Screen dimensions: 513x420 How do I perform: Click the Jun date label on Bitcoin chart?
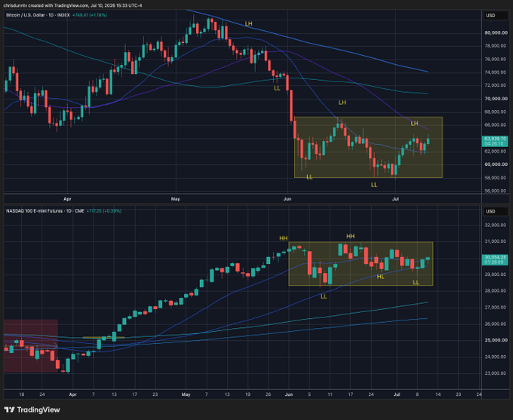[x=287, y=199]
